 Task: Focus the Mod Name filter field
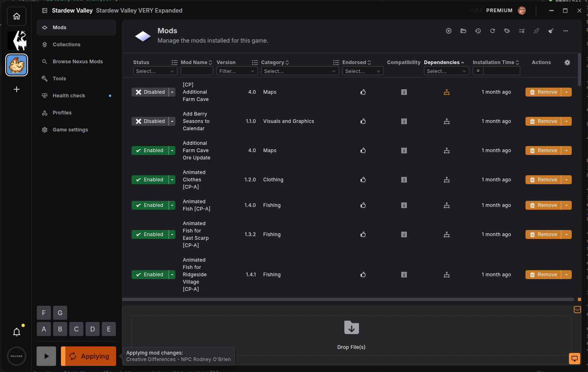197,71
